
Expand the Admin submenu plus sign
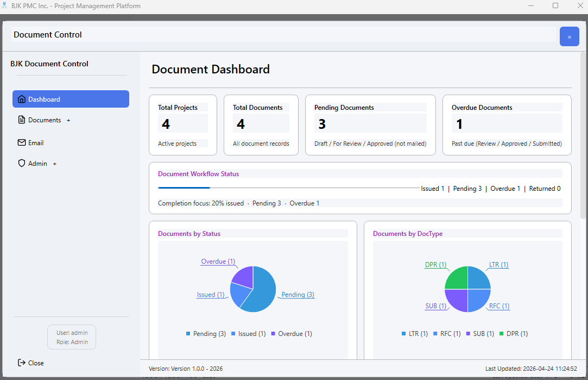tap(55, 164)
